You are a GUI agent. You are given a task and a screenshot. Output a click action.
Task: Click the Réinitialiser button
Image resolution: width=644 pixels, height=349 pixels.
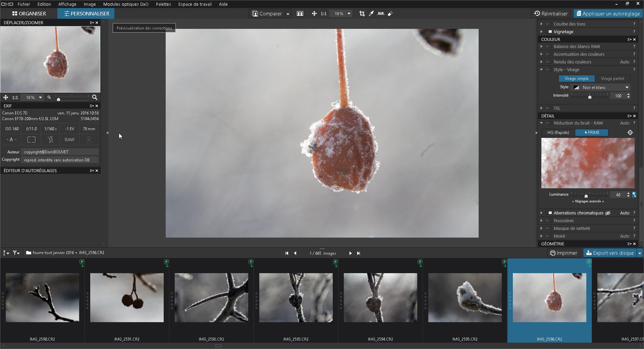[551, 14]
